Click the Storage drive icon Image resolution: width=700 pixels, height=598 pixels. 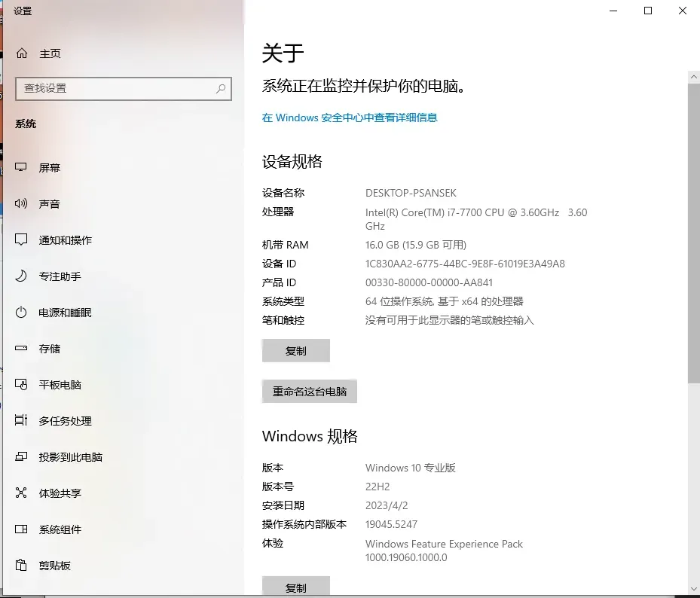tap(21, 348)
